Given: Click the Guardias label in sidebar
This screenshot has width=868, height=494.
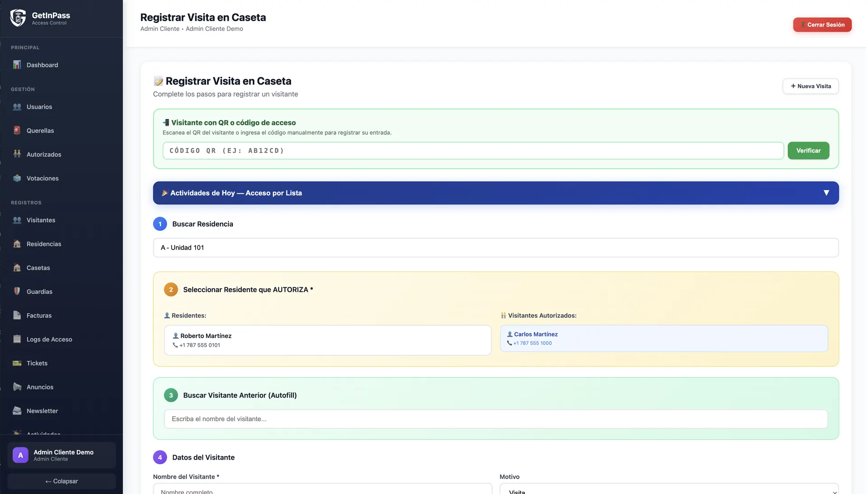Looking at the screenshot, I should coord(39,291).
